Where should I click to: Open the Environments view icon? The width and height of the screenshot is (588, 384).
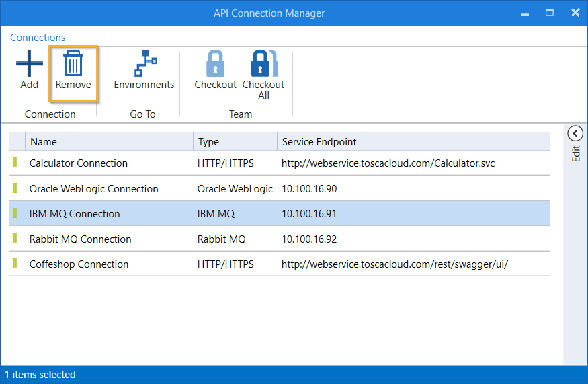[x=144, y=65]
